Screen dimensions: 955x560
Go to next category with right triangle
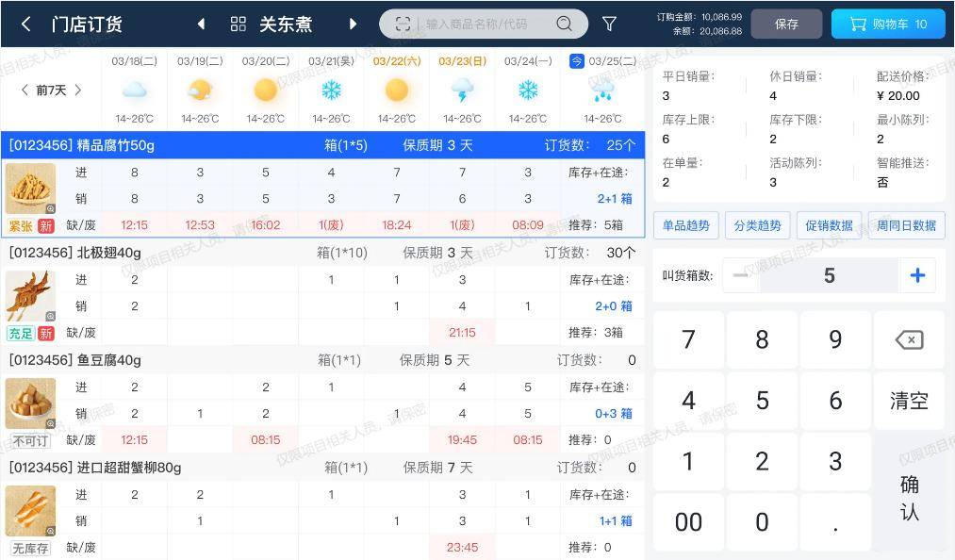coord(353,25)
